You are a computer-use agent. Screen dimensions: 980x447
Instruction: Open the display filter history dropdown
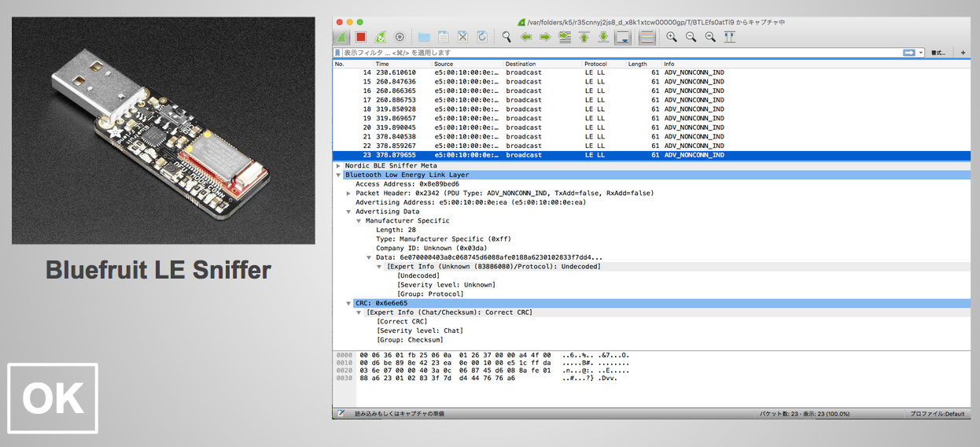click(921, 53)
